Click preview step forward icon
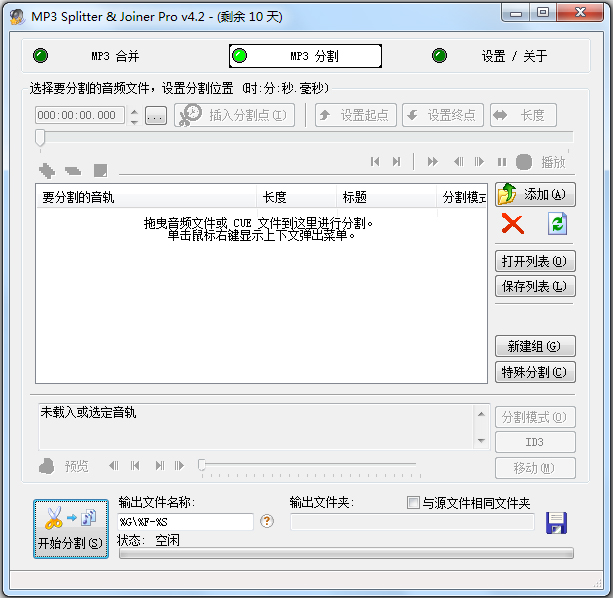This screenshot has width=613, height=598. 179,466
